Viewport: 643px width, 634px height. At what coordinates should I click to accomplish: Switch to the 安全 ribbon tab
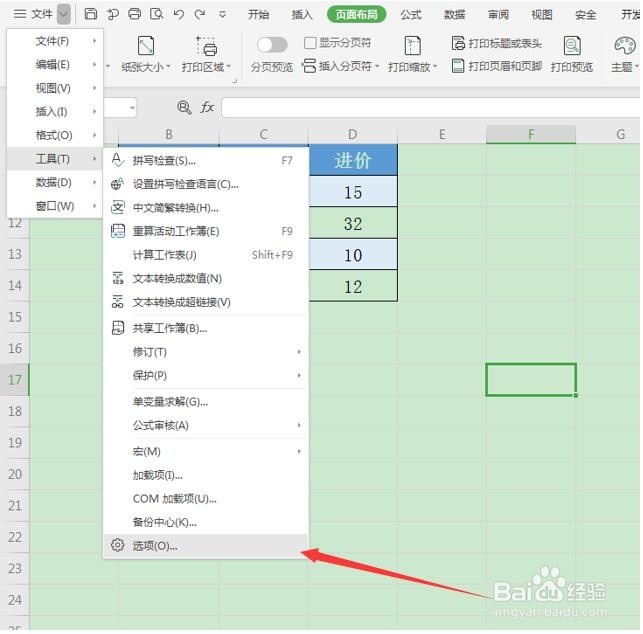pyautogui.click(x=585, y=15)
